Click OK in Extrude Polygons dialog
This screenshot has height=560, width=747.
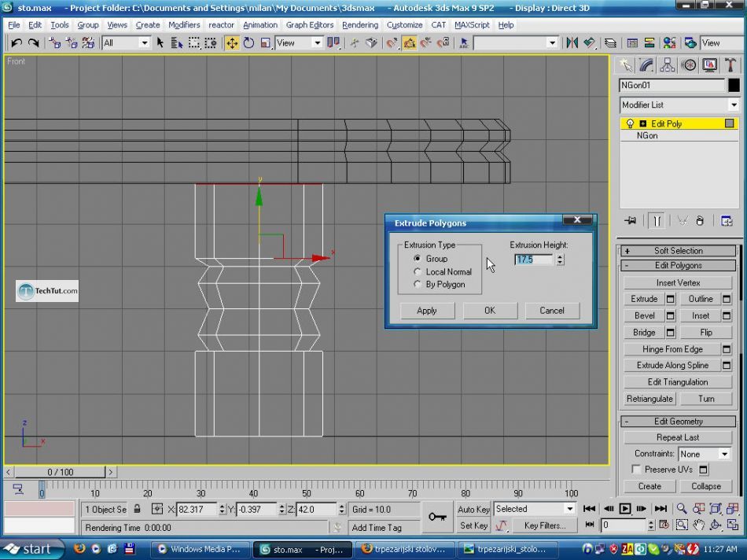490,311
